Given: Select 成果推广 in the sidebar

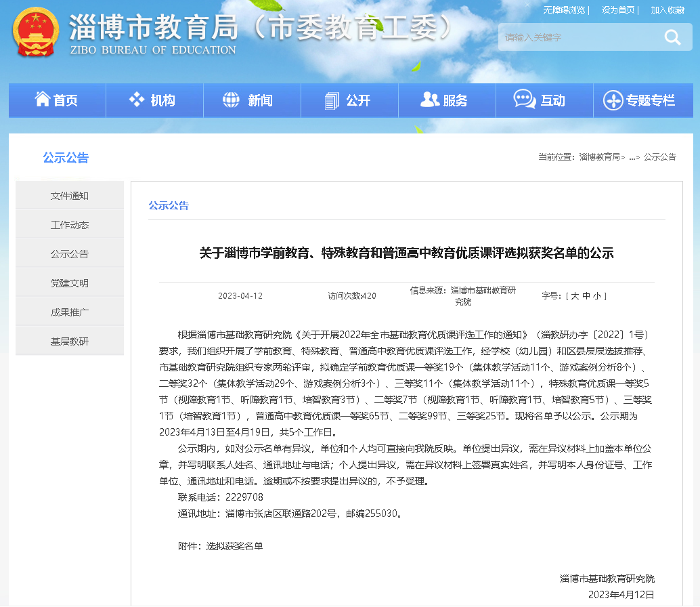Looking at the screenshot, I should pyautogui.click(x=70, y=312).
